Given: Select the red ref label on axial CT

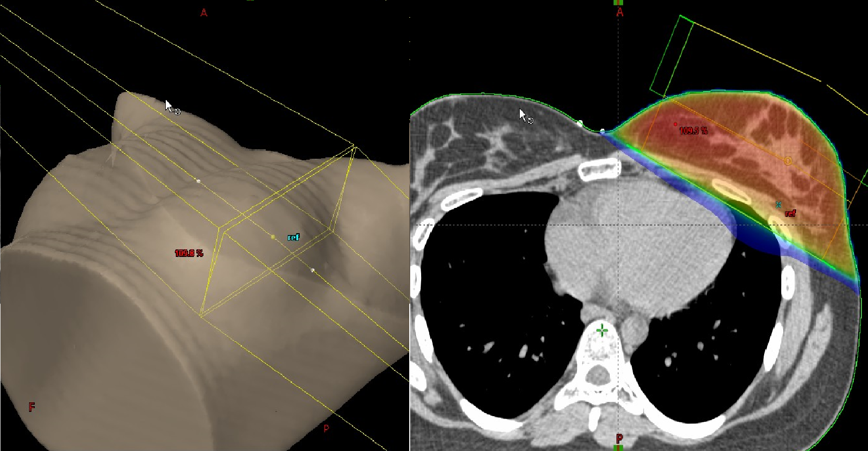Looking at the screenshot, I should pyautogui.click(x=790, y=214).
